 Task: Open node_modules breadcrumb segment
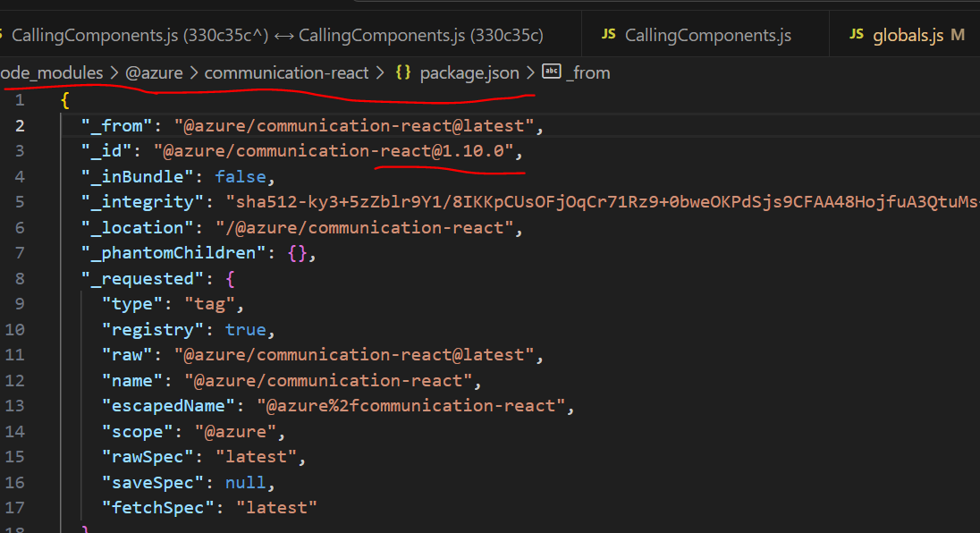pos(51,73)
